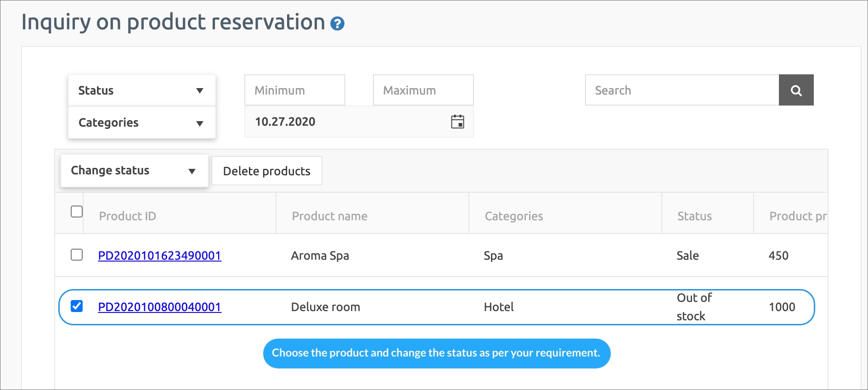Open the Change status dropdown
The image size is (868, 390).
(x=134, y=171)
